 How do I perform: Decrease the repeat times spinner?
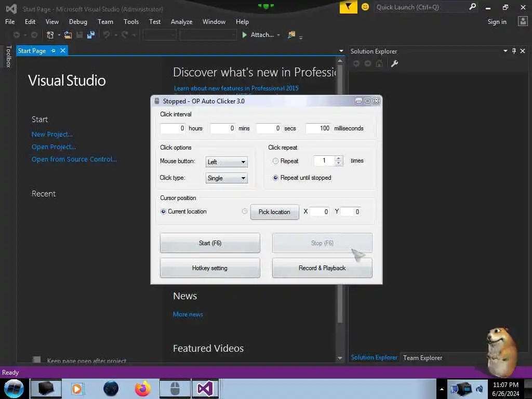[x=338, y=163]
